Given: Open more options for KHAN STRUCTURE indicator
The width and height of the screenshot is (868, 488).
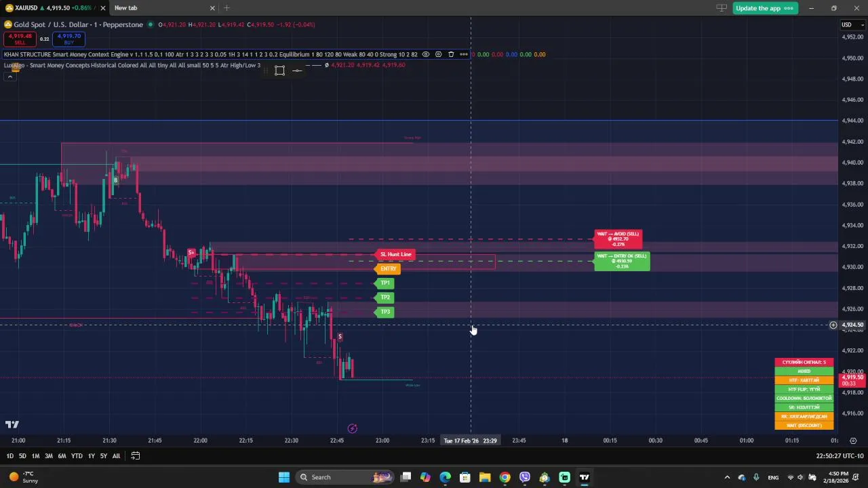Looking at the screenshot, I should tap(463, 54).
